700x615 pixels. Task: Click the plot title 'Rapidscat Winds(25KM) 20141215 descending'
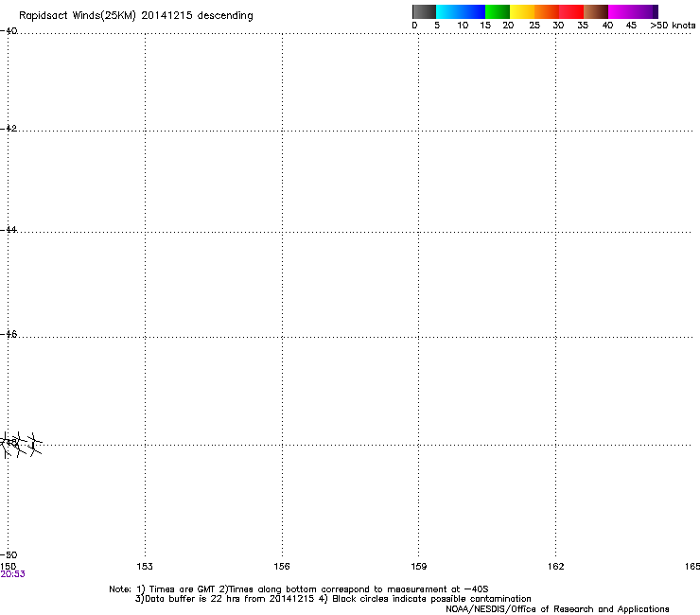point(135,16)
